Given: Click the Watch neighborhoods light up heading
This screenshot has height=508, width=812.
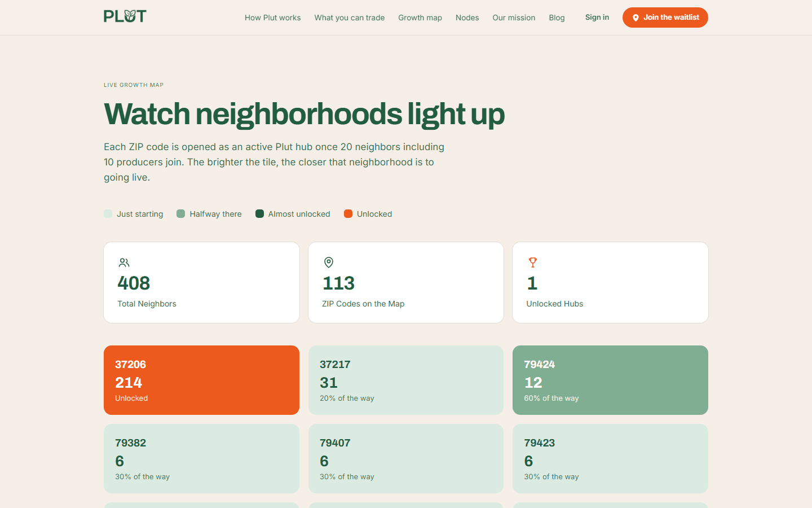Looking at the screenshot, I should click(304, 114).
